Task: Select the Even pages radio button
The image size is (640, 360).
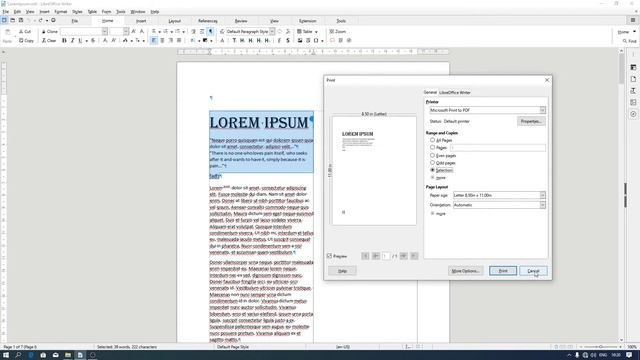Action: [432, 155]
